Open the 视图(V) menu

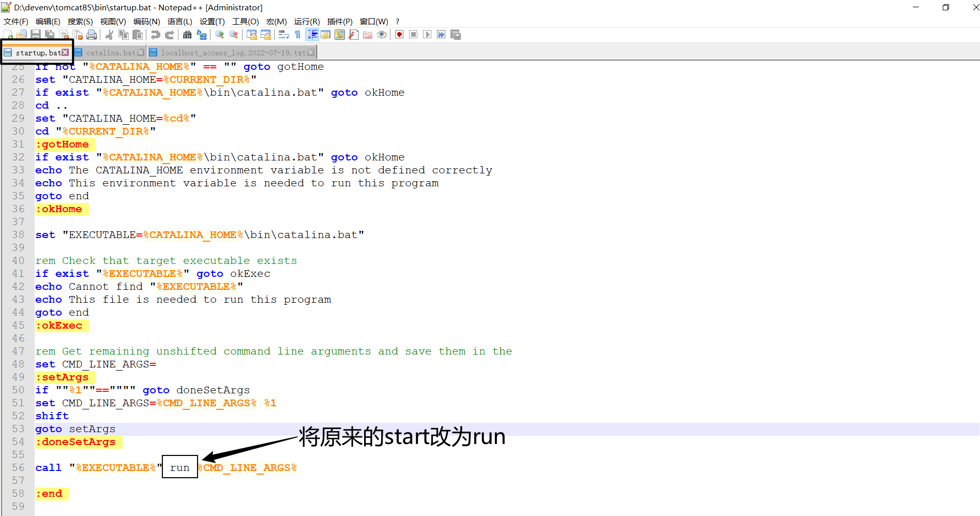[113, 21]
